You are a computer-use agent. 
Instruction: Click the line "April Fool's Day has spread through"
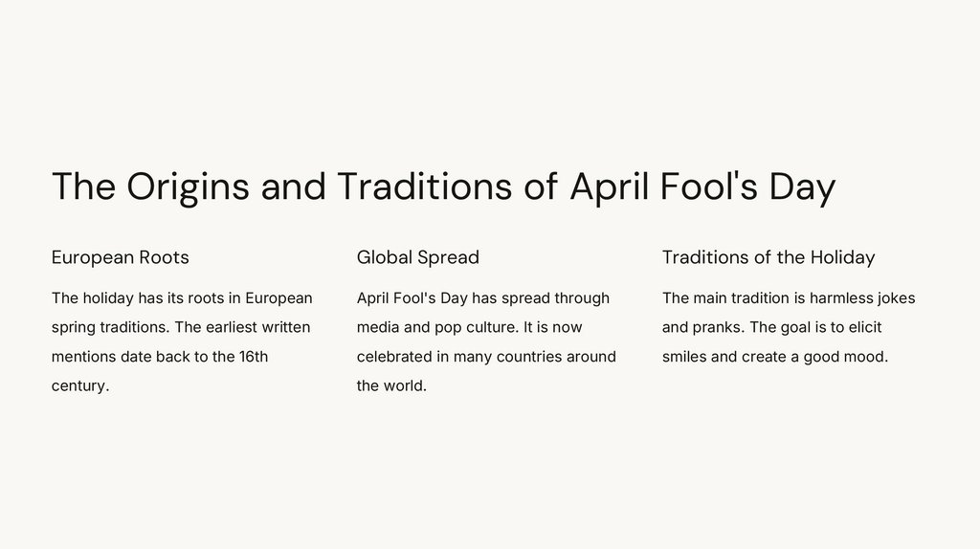pyautogui.click(x=482, y=297)
